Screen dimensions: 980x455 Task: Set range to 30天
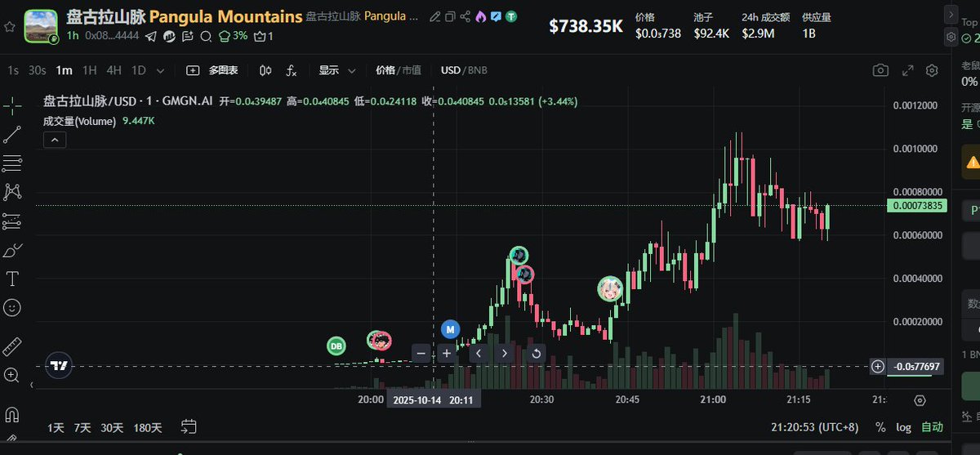(112, 427)
